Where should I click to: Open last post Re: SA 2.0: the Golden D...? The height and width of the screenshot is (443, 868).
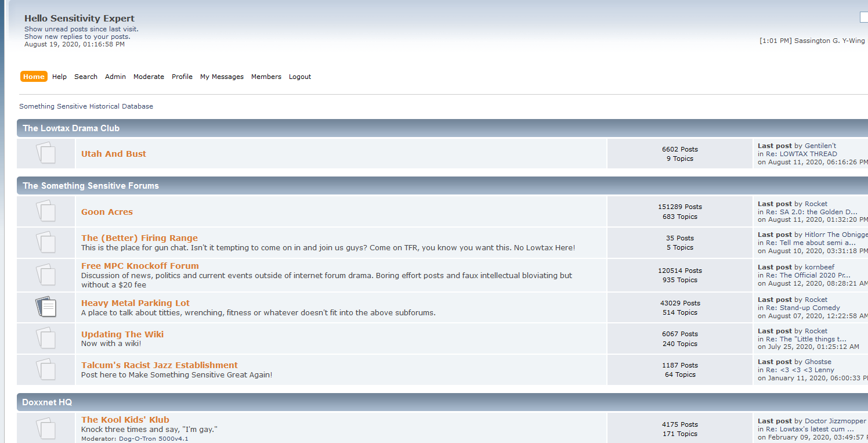[x=812, y=212]
